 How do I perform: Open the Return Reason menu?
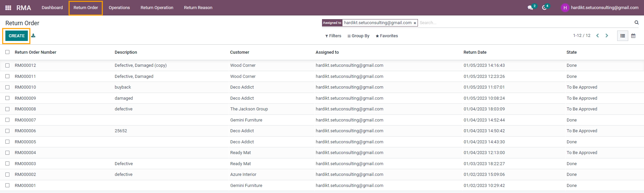(x=198, y=8)
